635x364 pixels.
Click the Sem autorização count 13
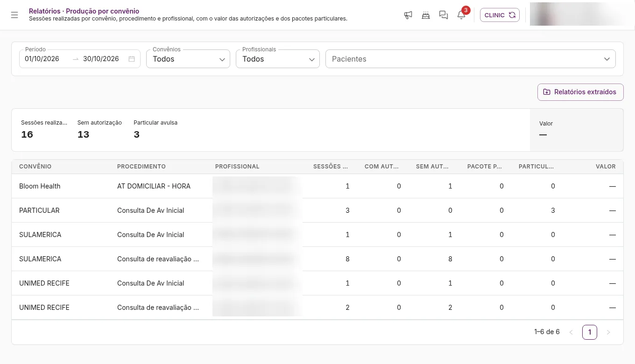83,134
